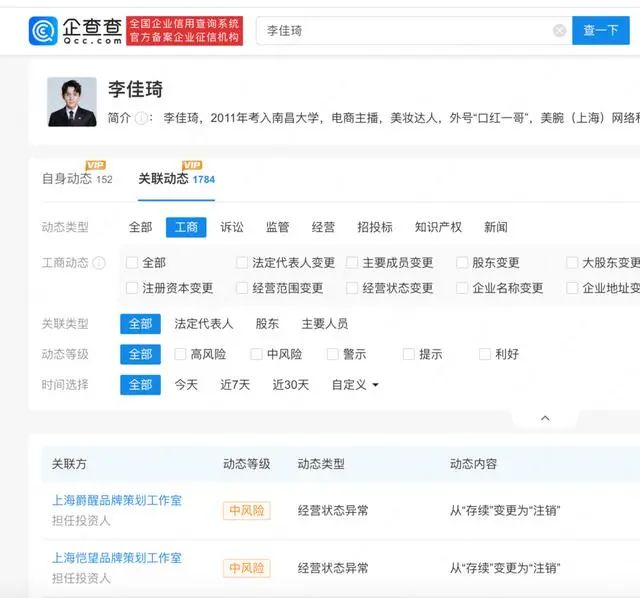The image size is (640, 598).
Task: Open the 自定义 time range dropdown
Action: click(355, 385)
